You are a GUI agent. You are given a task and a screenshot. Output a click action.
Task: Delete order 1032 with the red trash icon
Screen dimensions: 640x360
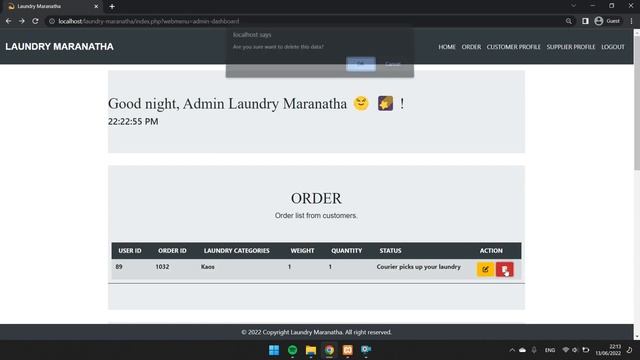(x=505, y=269)
